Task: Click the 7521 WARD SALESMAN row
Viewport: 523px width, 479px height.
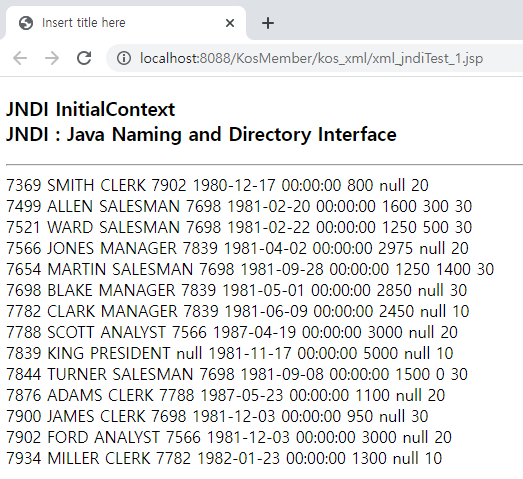Action: pyautogui.click(x=239, y=227)
